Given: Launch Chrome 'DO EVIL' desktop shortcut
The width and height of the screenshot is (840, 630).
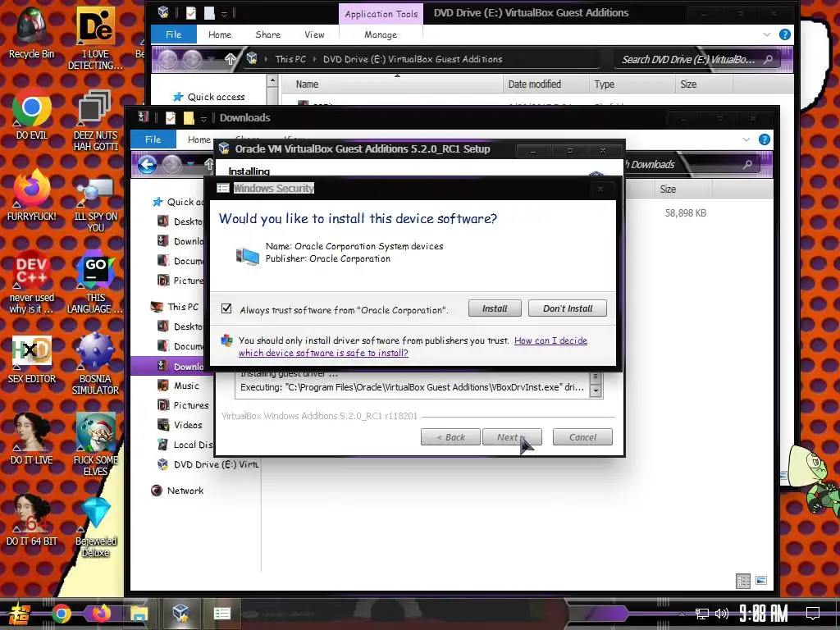Looking at the screenshot, I should [x=32, y=115].
